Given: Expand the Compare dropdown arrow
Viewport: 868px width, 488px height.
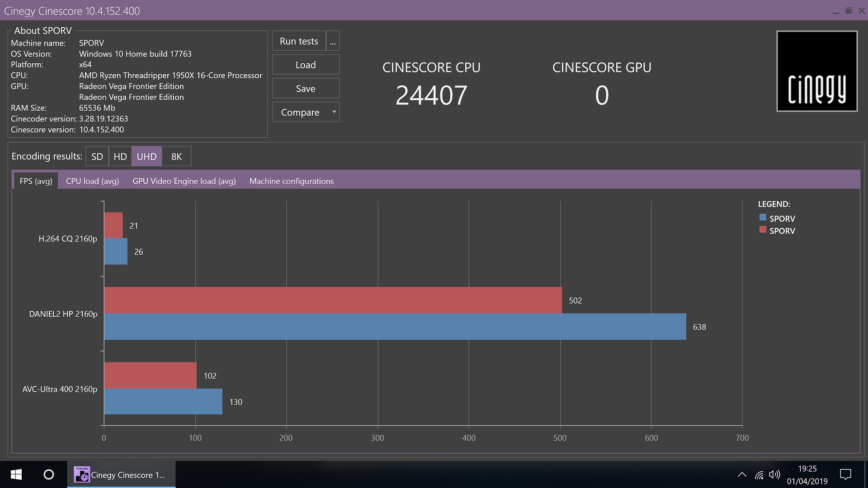Looking at the screenshot, I should [334, 112].
